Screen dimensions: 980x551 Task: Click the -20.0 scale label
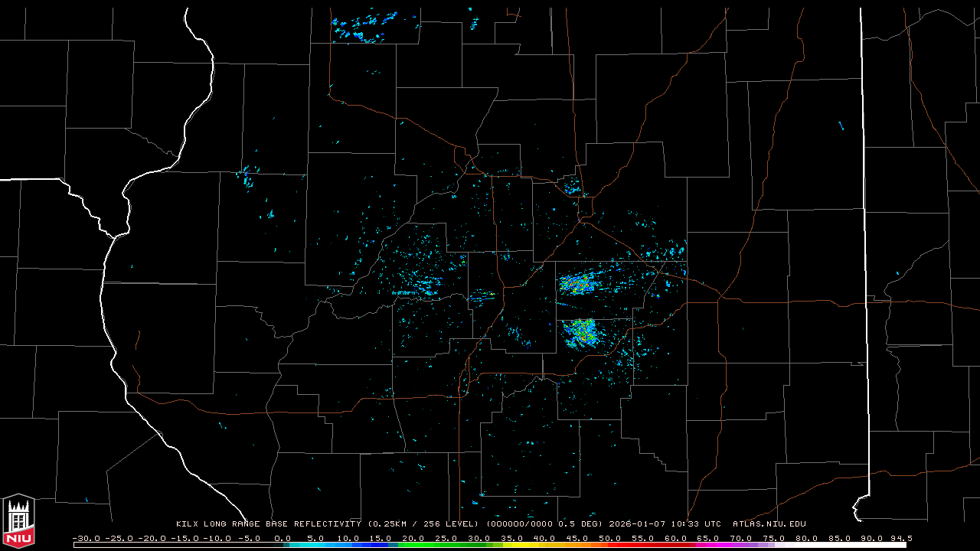pyautogui.click(x=152, y=538)
